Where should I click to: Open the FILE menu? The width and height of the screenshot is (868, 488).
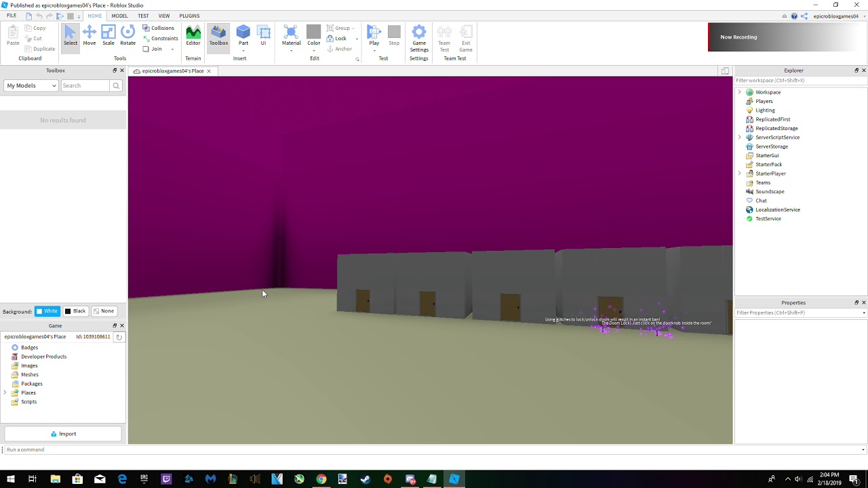[x=12, y=16]
